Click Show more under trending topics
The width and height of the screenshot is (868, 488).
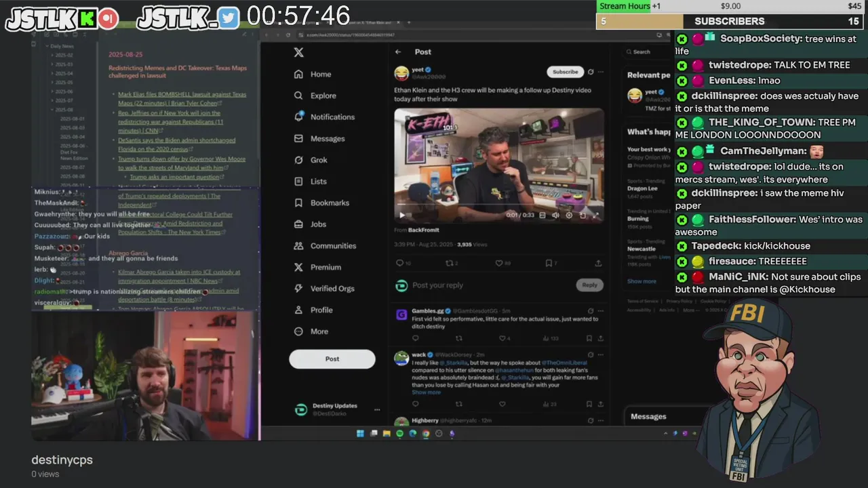[642, 281]
